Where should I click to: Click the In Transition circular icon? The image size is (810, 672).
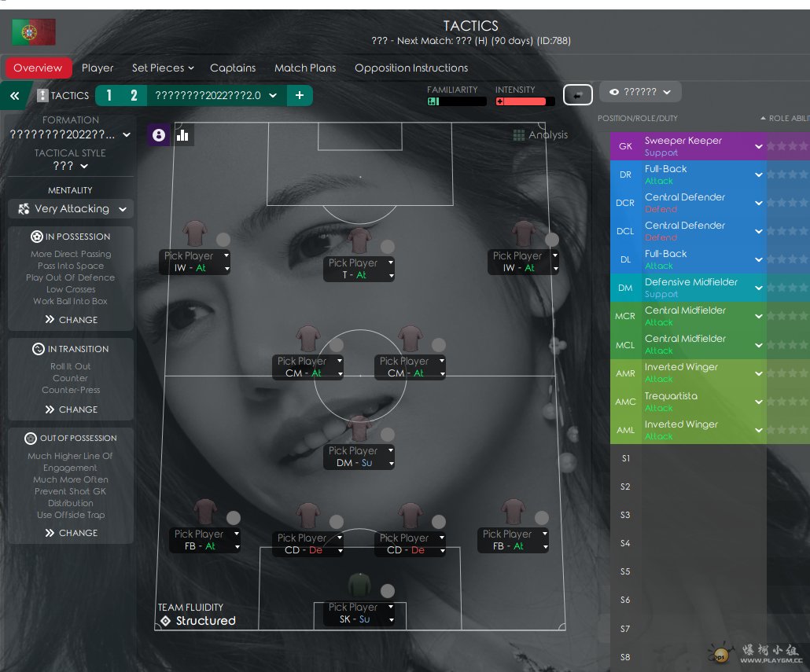[x=39, y=349]
